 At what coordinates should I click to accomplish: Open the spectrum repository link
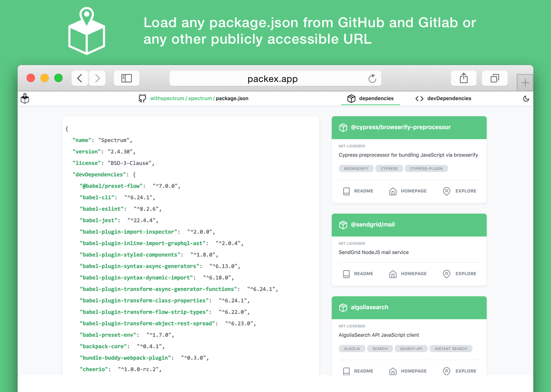click(x=200, y=98)
